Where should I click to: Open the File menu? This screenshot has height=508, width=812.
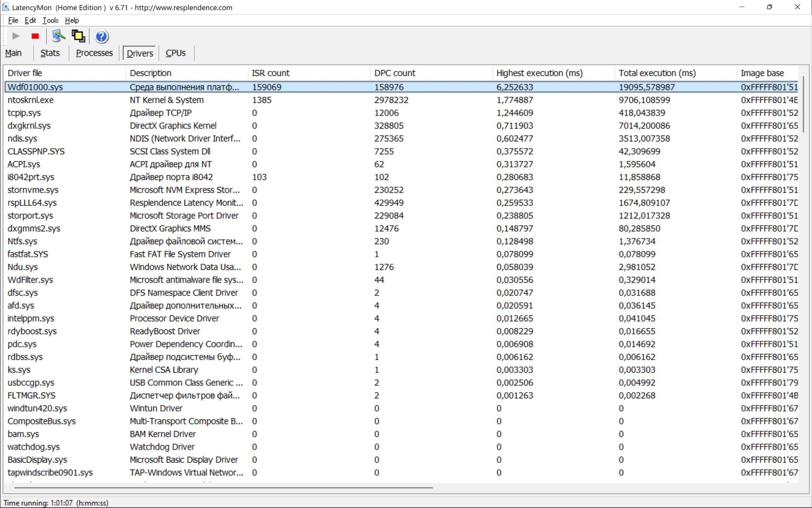coord(13,20)
